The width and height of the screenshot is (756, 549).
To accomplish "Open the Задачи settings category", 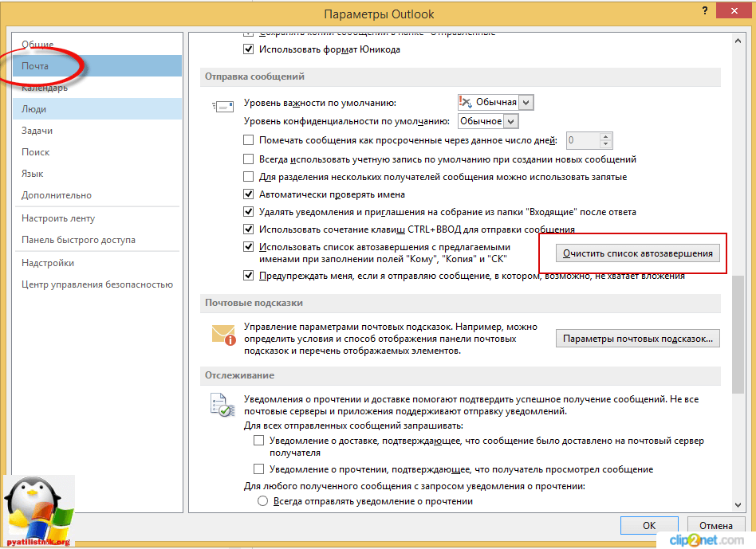I will pyautogui.click(x=97, y=131).
